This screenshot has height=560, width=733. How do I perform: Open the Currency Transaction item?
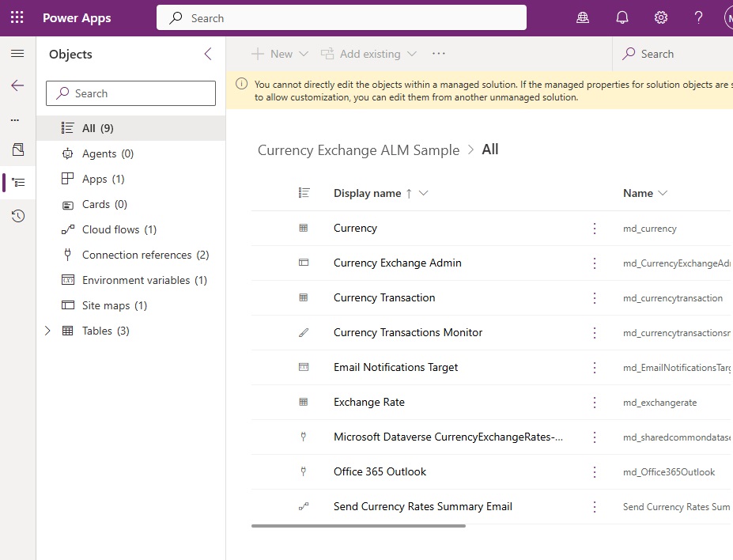pyautogui.click(x=384, y=297)
